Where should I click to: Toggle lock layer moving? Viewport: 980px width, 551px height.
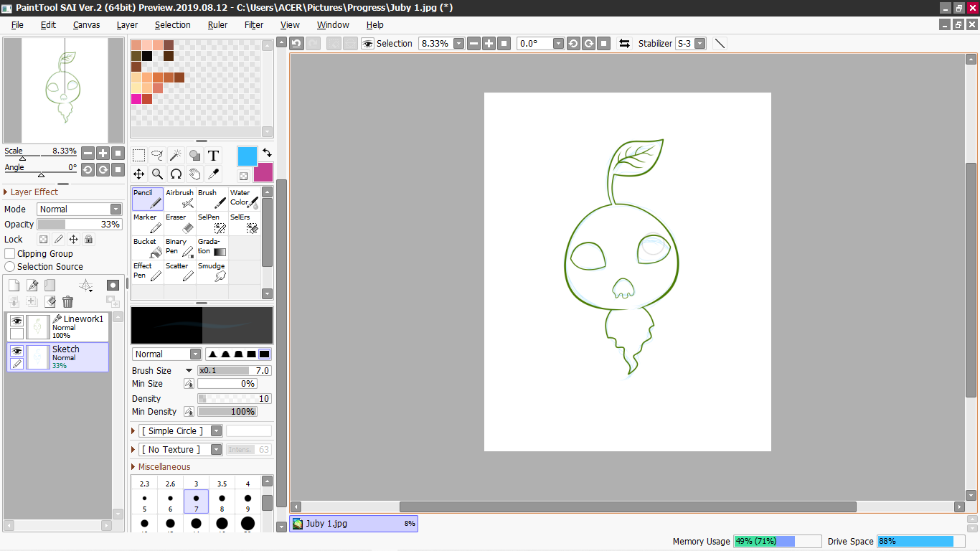pos(73,239)
